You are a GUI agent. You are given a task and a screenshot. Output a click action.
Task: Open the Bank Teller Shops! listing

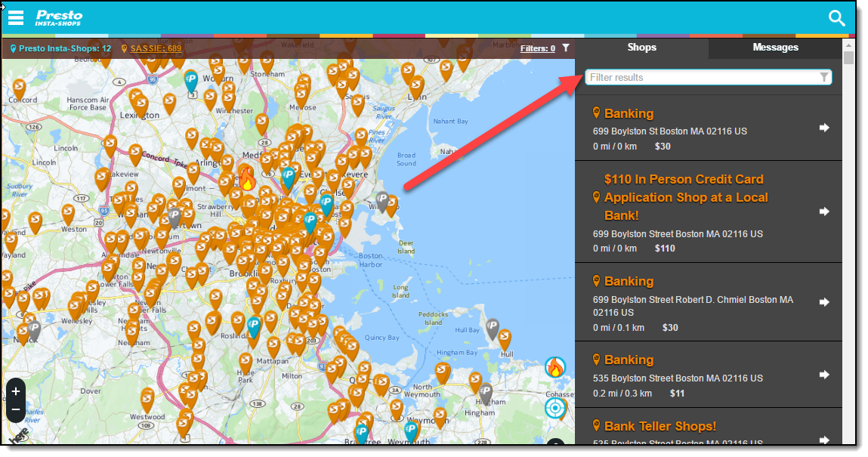659,426
